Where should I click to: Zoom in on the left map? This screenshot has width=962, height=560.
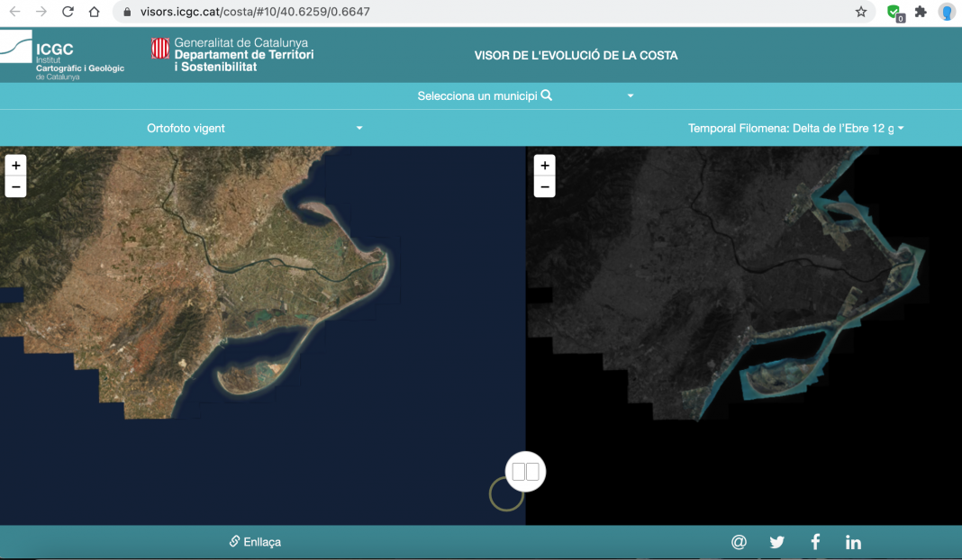[16, 166]
